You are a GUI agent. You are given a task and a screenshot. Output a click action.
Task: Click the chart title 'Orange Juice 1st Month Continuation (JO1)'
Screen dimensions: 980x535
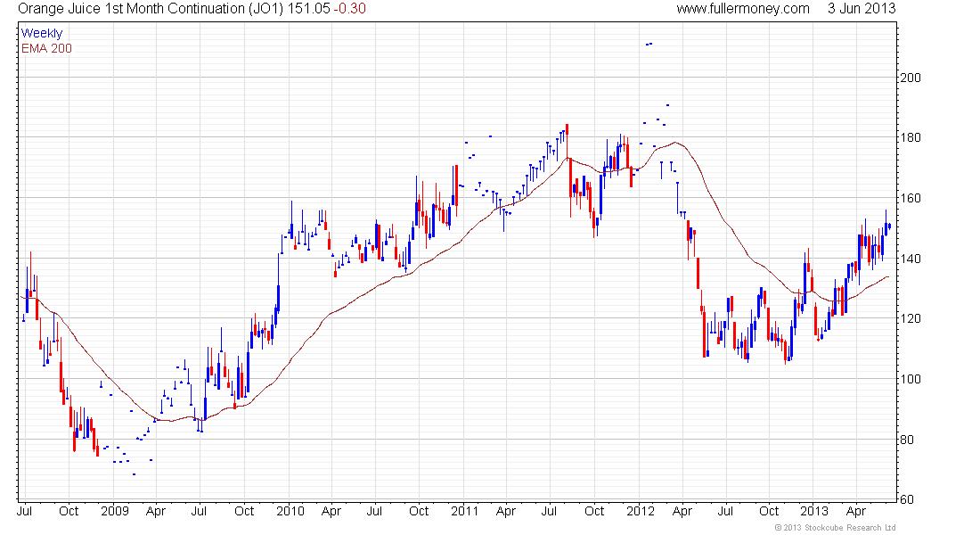[150, 9]
